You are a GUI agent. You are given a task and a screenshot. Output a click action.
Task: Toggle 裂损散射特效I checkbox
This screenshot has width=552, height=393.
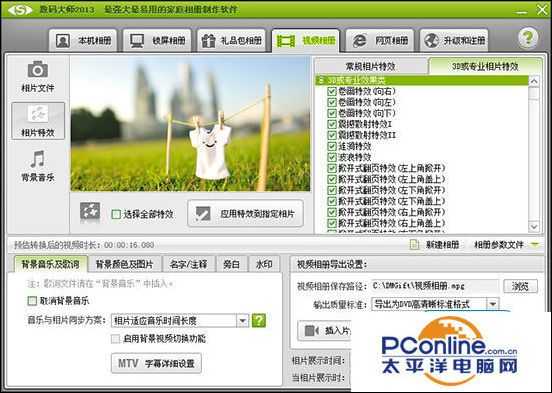pyautogui.click(x=332, y=124)
